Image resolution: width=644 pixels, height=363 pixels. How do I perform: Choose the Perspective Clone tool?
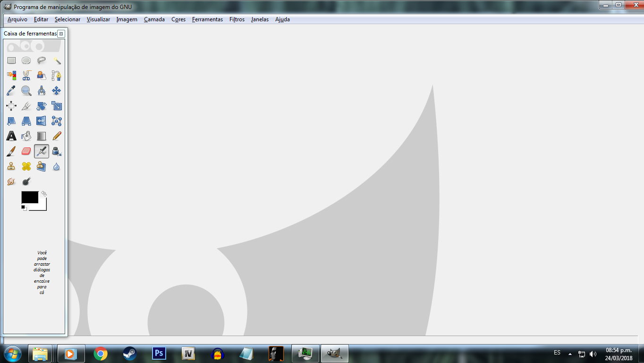pyautogui.click(x=42, y=166)
